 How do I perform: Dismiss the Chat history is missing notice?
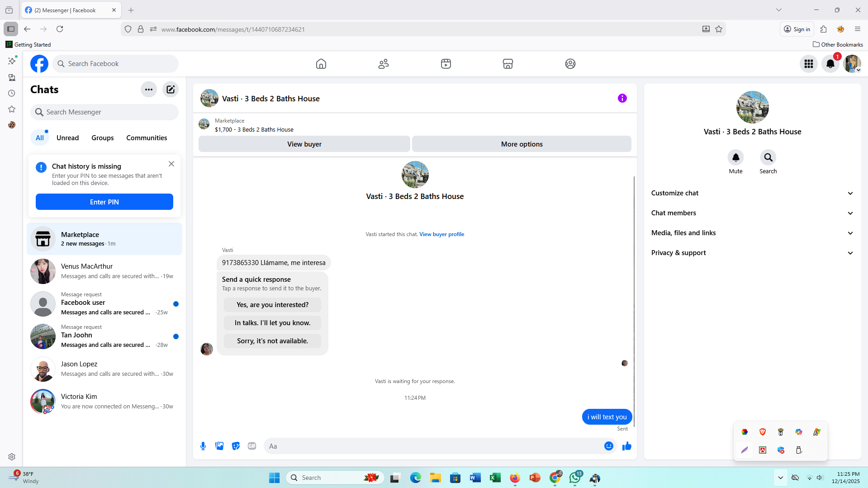point(171,164)
